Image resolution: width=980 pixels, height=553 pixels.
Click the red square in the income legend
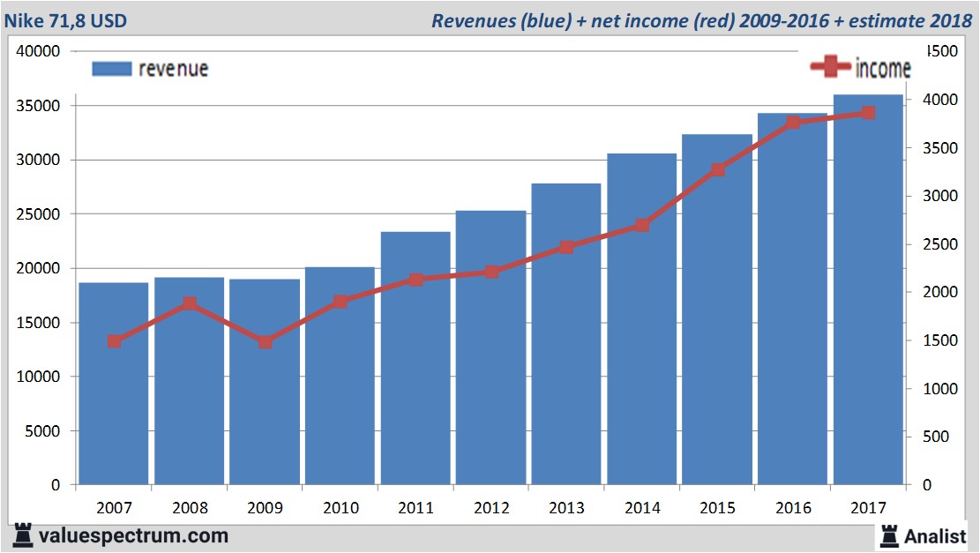point(833,68)
